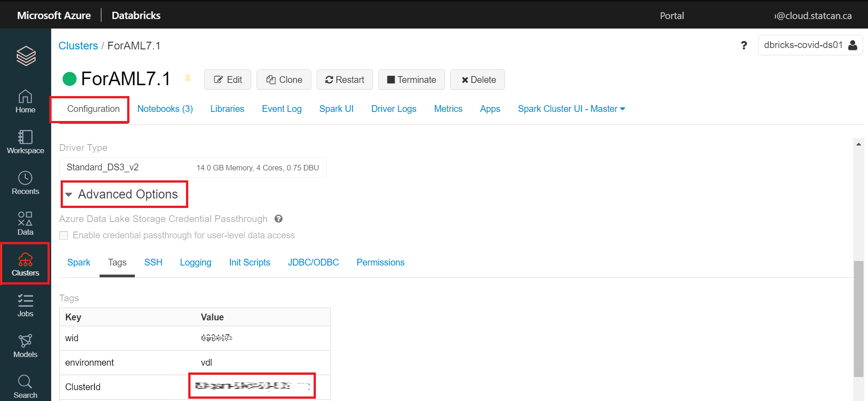Viewport: 868px width, 401px height.
Task: Click the Microsoft Azure header label
Action: coord(54,15)
